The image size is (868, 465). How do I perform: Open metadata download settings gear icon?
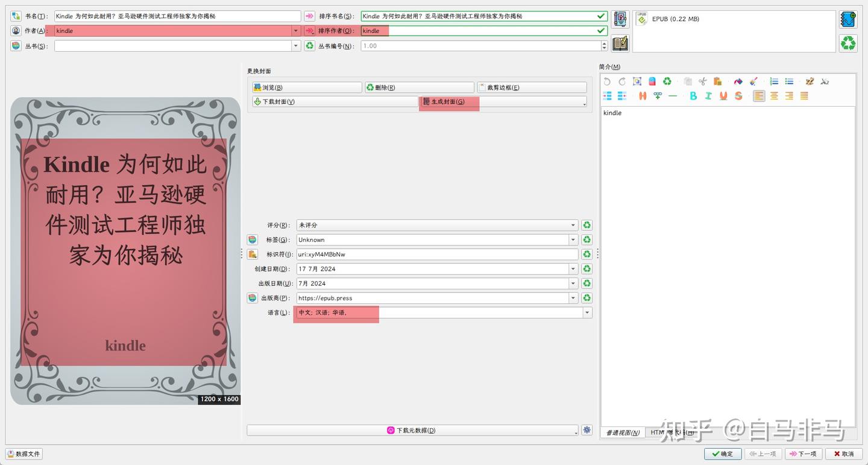click(x=587, y=430)
